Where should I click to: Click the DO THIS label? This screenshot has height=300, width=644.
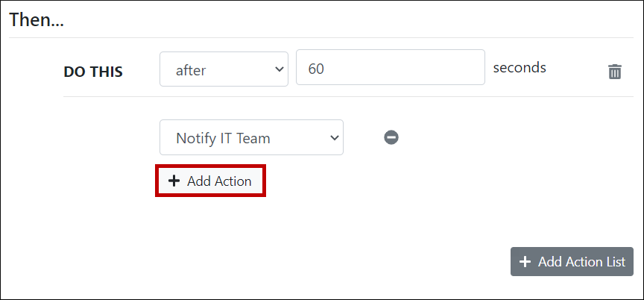(x=93, y=72)
